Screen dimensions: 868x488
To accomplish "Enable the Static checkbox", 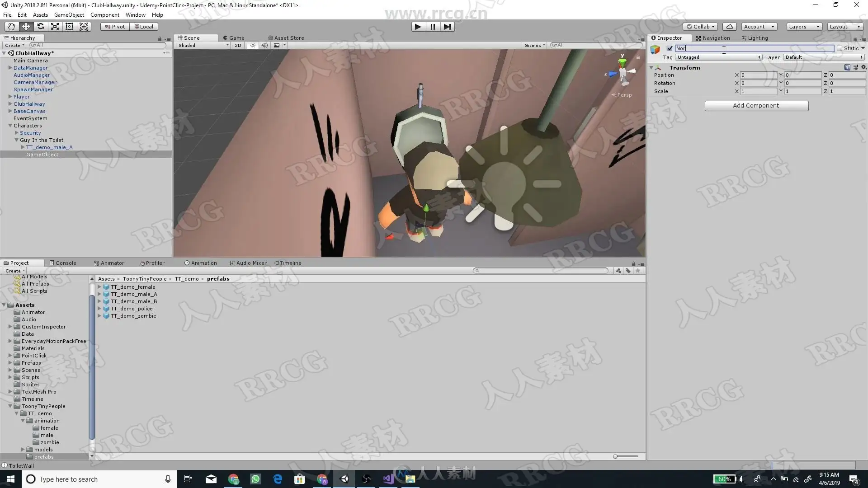I will 840,48.
